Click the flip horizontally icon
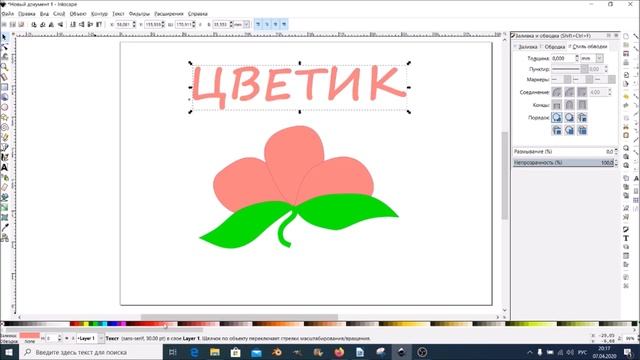 click(x=51, y=25)
